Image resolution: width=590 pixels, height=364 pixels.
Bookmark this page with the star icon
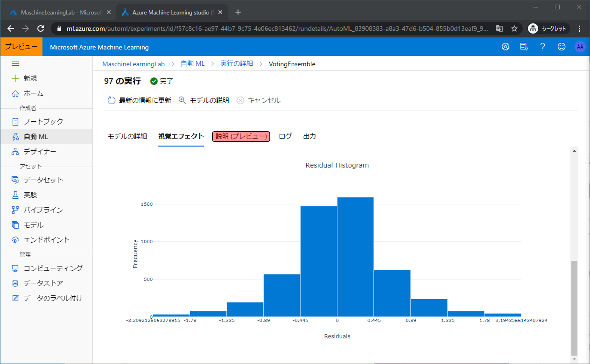[x=514, y=29]
